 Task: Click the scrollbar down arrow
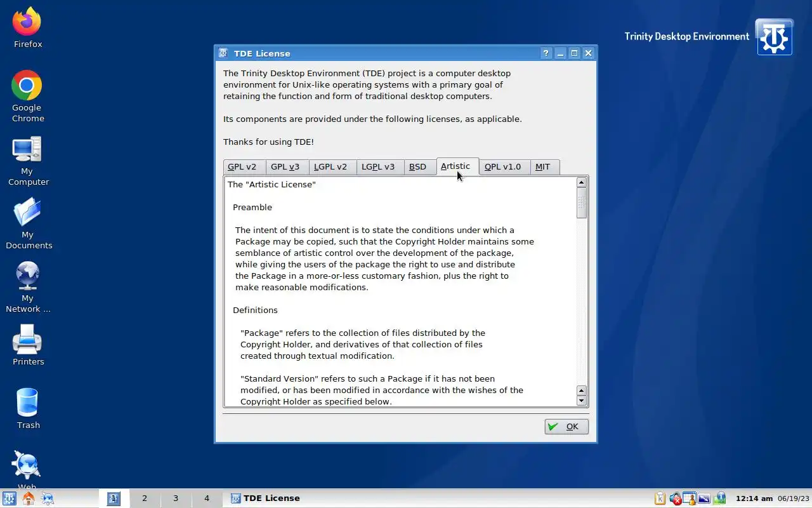point(582,401)
